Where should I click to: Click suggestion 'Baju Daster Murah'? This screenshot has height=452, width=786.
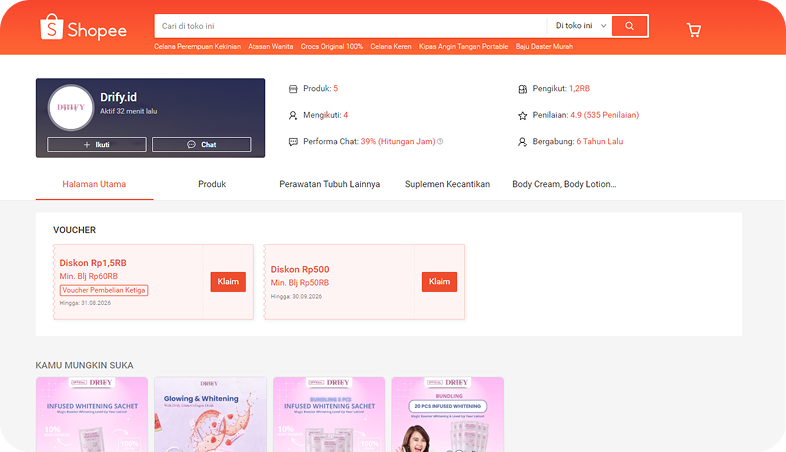[544, 46]
